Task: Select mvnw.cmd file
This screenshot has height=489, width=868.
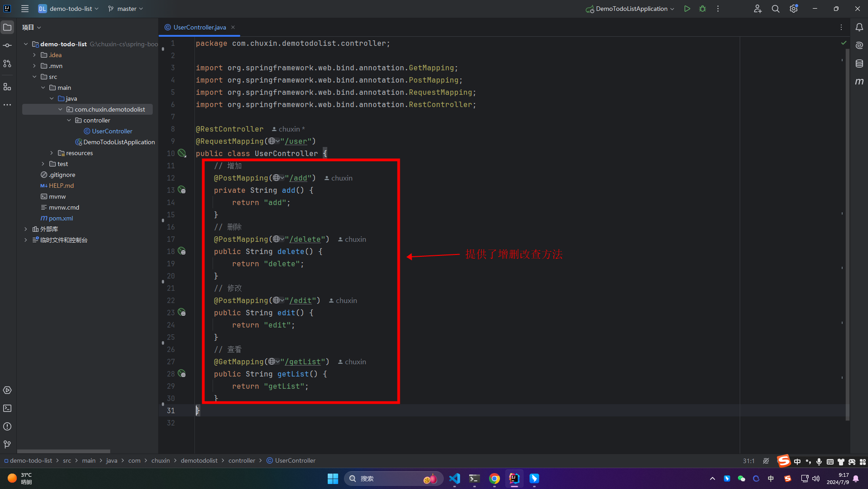Action: click(x=64, y=207)
